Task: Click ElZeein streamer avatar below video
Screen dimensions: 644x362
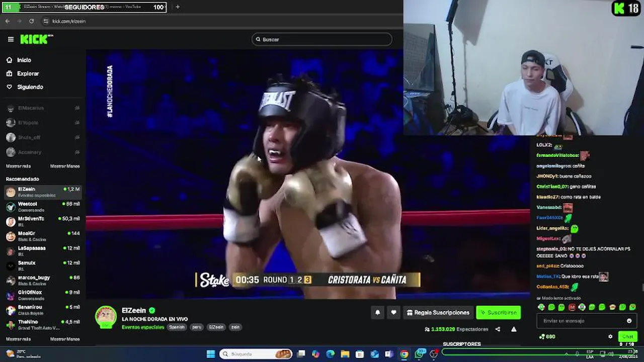Action: (x=106, y=317)
